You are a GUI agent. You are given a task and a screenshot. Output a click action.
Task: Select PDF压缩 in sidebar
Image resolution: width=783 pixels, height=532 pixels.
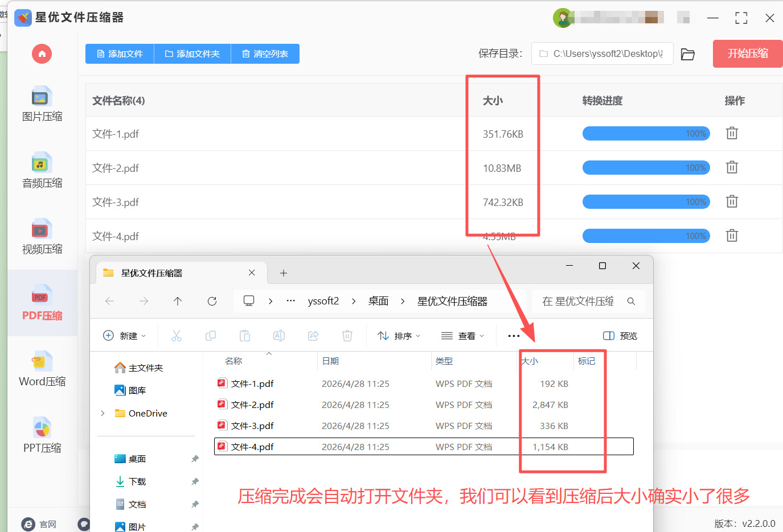[x=42, y=303]
